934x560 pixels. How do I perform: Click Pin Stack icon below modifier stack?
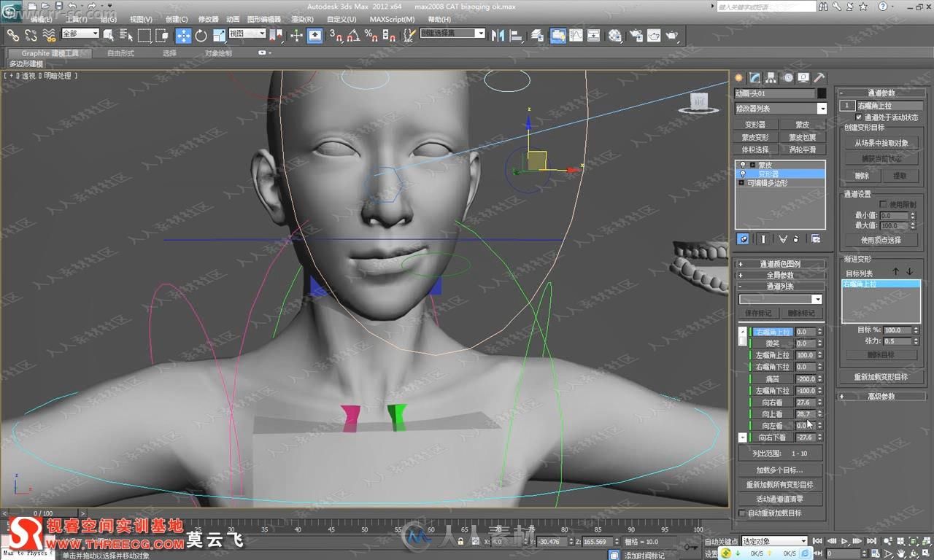tap(744, 238)
